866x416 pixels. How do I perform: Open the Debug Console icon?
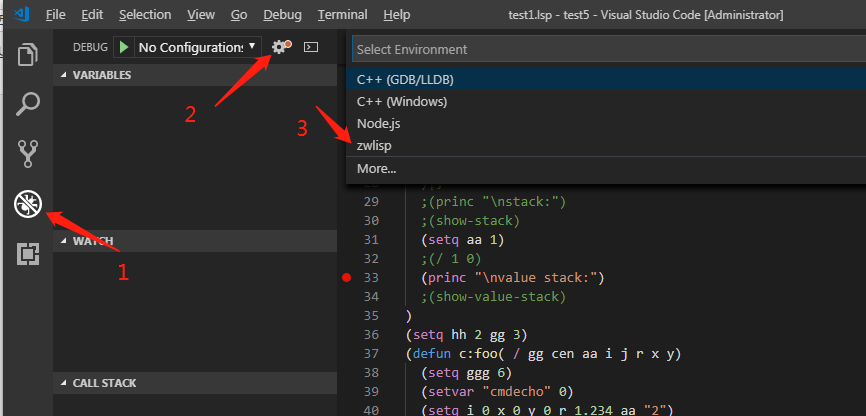[311, 48]
